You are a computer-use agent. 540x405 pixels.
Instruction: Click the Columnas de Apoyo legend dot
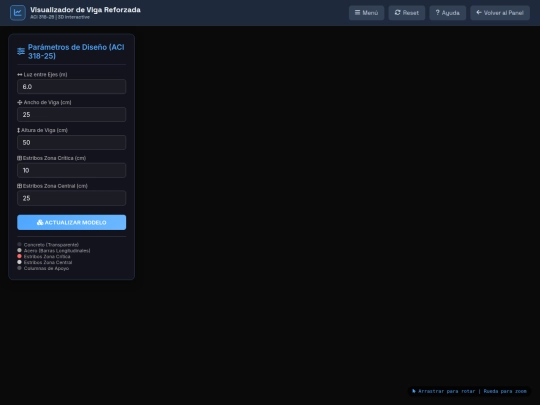click(x=19, y=268)
